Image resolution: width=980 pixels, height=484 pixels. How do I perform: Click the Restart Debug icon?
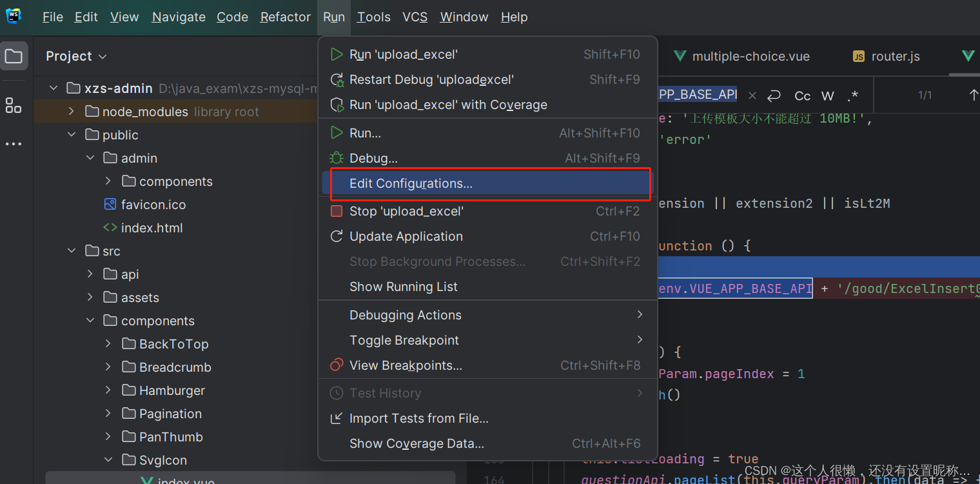(337, 80)
